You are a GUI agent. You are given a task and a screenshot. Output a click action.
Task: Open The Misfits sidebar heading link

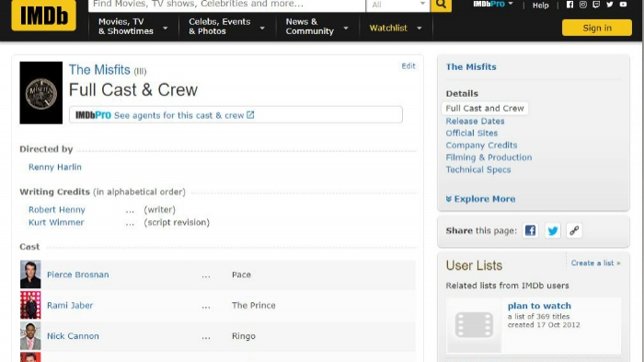[471, 66]
